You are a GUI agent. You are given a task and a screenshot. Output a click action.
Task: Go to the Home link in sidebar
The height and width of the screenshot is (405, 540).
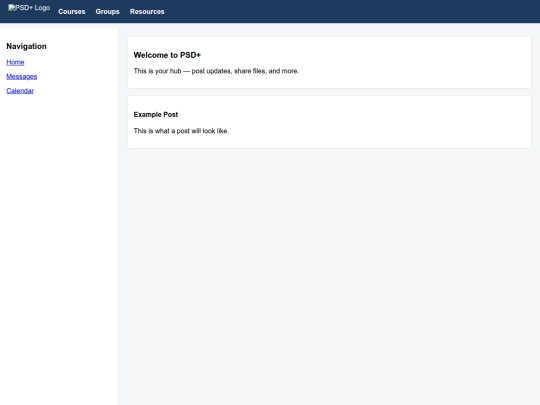click(x=15, y=62)
